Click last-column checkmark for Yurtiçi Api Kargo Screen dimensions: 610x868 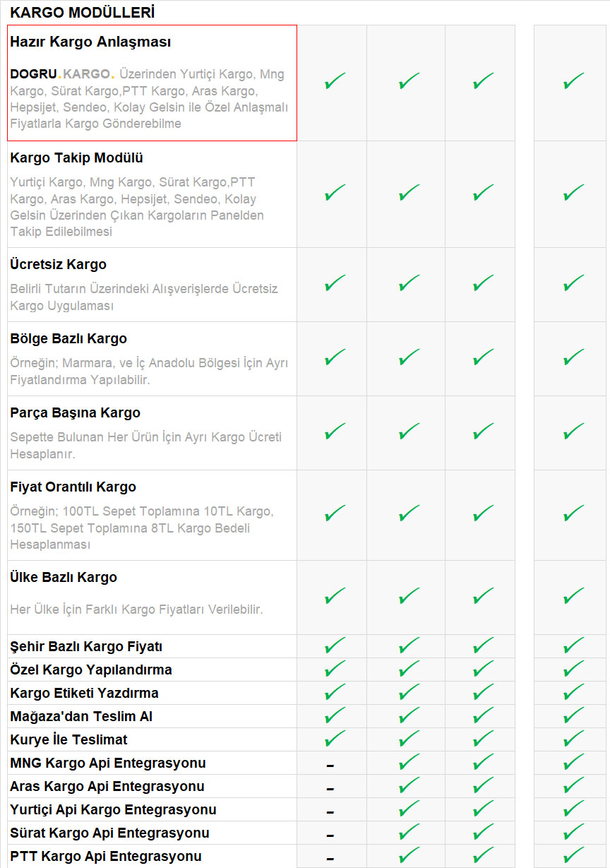tap(573, 809)
